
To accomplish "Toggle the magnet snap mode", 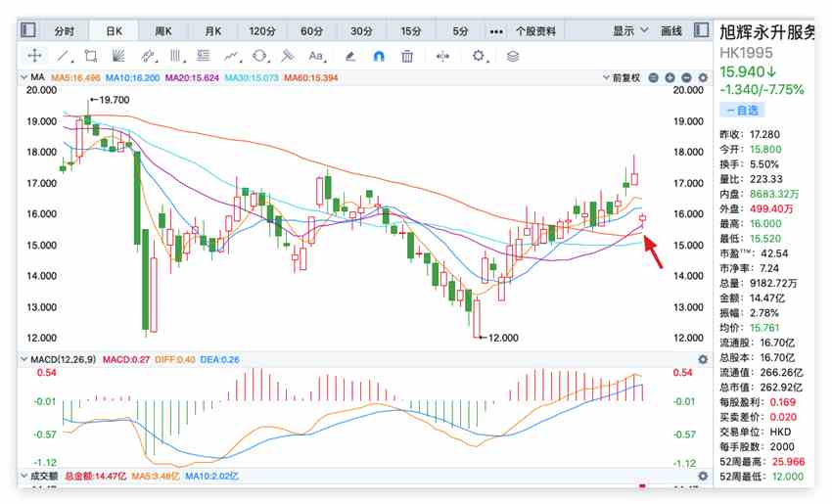I will [x=378, y=56].
